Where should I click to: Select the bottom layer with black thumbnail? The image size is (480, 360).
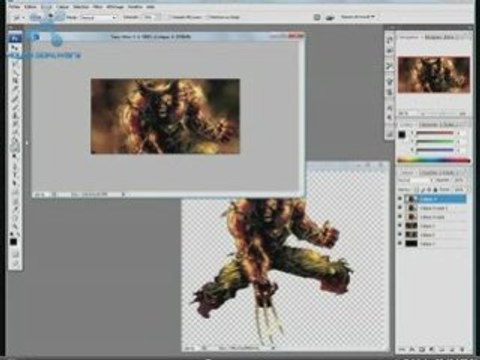pyautogui.click(x=435, y=244)
